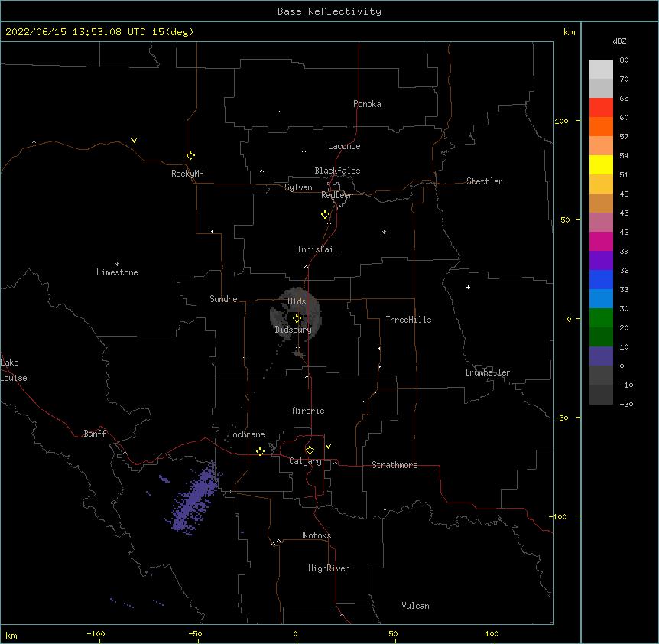The width and height of the screenshot is (659, 644).
Task: Click the yellow v marker northwest of RockyMH
Action: point(134,141)
